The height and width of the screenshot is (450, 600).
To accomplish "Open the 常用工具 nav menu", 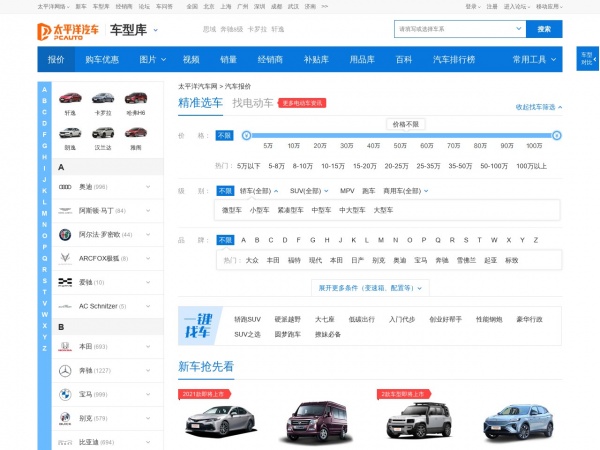I will [534, 59].
